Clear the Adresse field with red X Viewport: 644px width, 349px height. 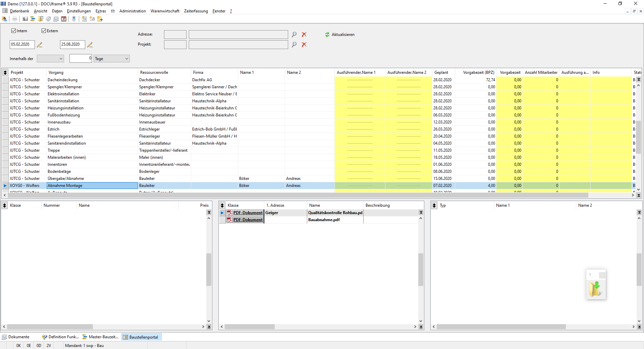[304, 35]
